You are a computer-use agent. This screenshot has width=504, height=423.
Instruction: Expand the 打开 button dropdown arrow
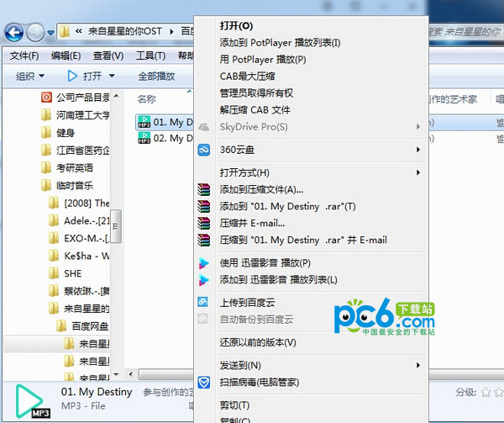coord(112,77)
